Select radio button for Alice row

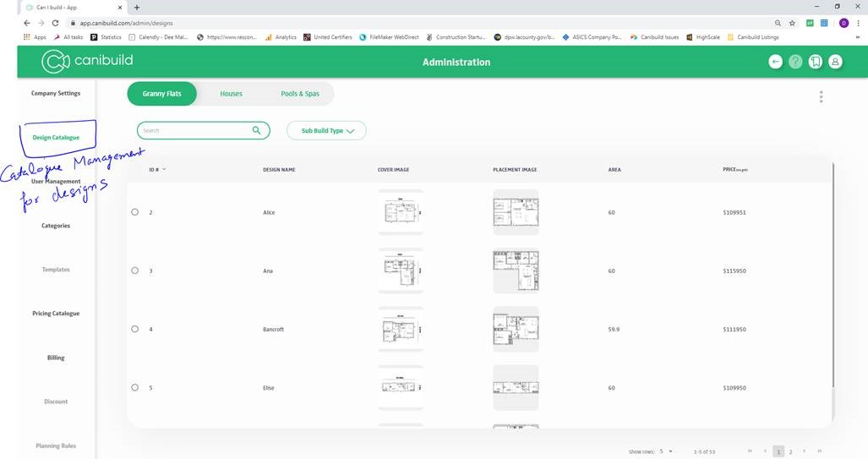tap(135, 212)
